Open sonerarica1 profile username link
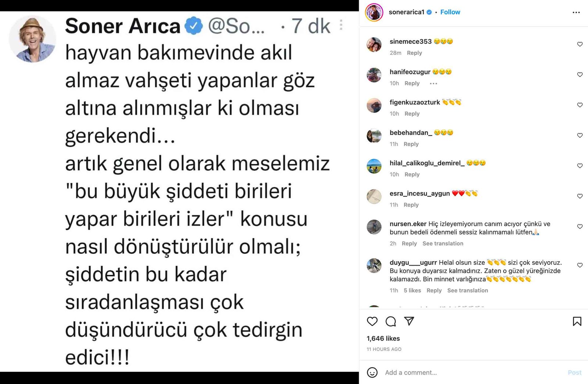The width and height of the screenshot is (588, 384). (406, 12)
